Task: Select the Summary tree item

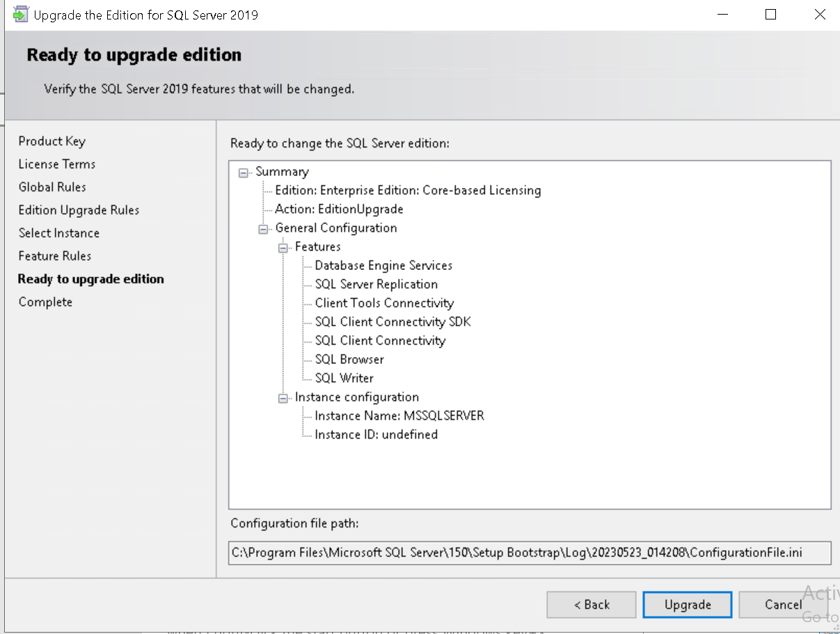Action: coord(282,172)
